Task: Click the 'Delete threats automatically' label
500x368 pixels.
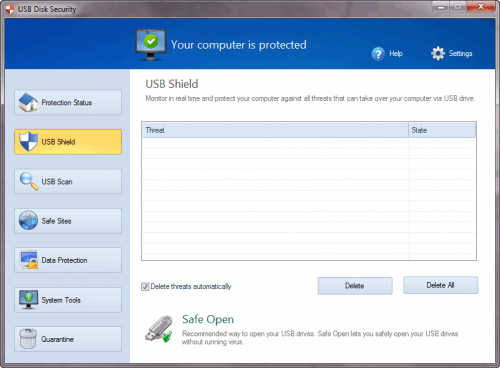Action: pos(191,286)
